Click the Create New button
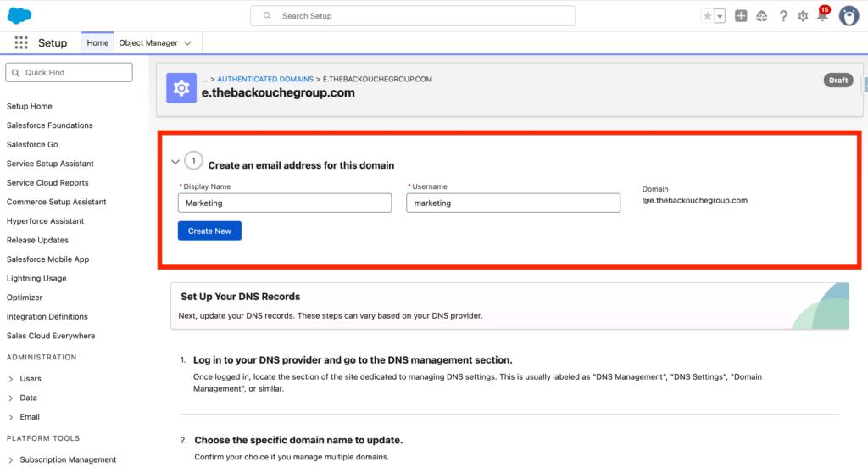Screen dimensions: 868x473 pyautogui.click(x=209, y=231)
